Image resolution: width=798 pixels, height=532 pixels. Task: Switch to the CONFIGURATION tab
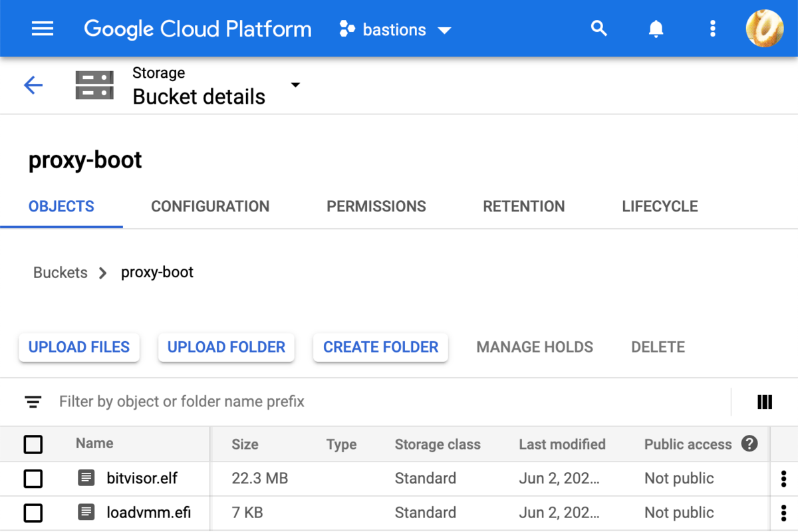pyautogui.click(x=210, y=206)
